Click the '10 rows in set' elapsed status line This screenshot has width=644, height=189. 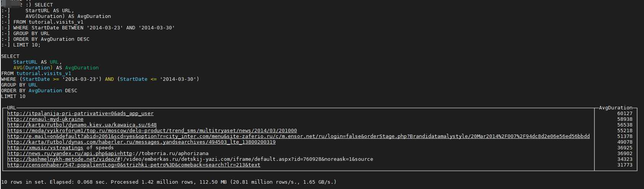(169, 182)
